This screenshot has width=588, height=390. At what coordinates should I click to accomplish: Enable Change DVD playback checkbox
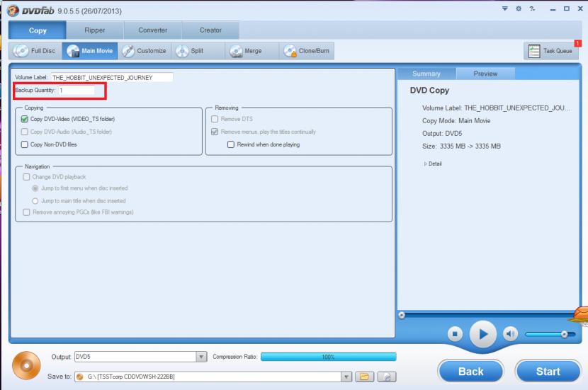[x=26, y=177]
